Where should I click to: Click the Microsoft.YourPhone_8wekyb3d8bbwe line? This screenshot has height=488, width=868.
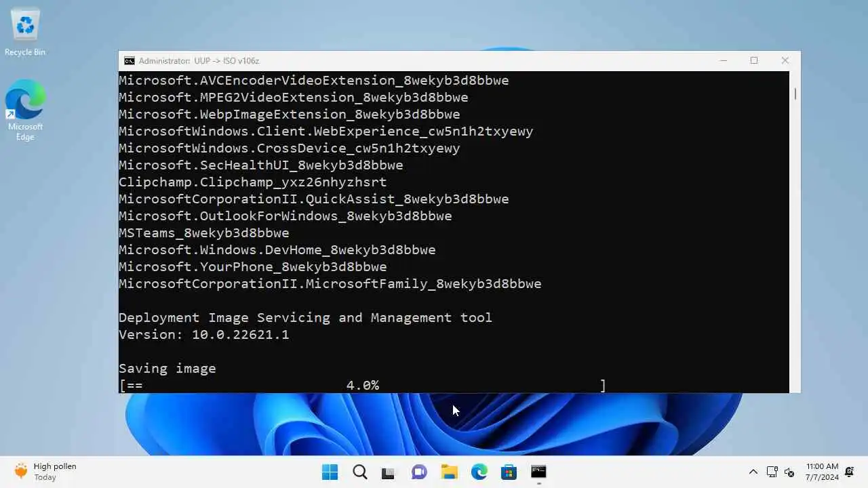pos(253,267)
